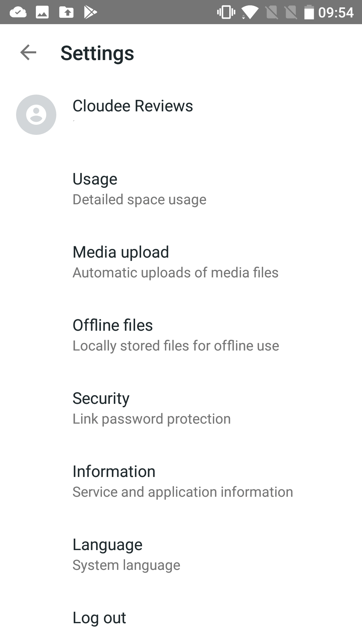
Task: Tap cloud sync status bar icon
Action: (18, 12)
